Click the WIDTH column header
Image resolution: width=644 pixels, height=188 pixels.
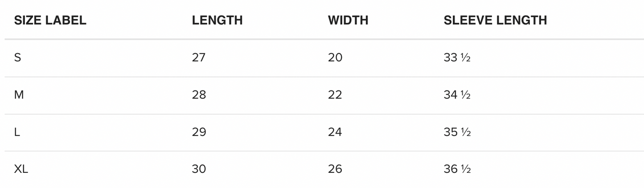coord(348,20)
